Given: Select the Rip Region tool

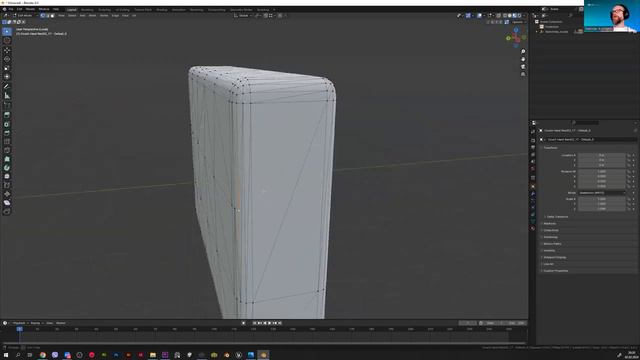Looking at the screenshot, I should (x=7, y=211).
